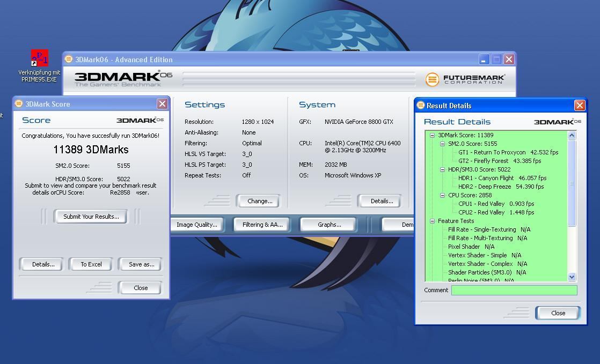Viewport: 600px width, 364px height.
Task: Collapse the Feature Tests tree node
Action: (x=432, y=221)
